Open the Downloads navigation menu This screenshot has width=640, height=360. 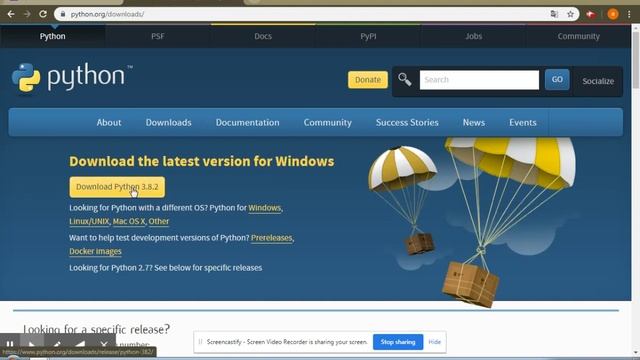click(168, 122)
